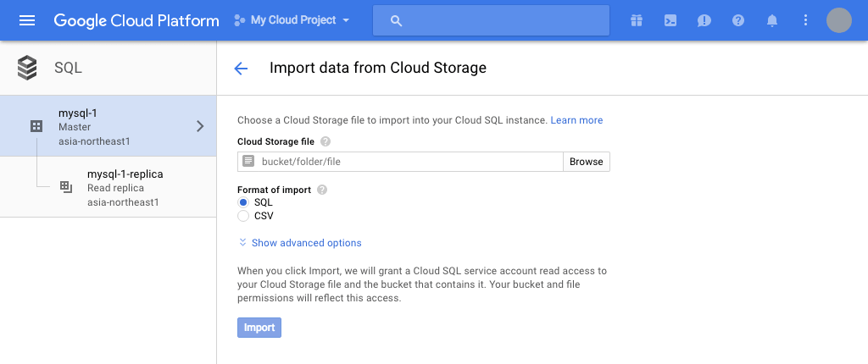
Task: Open the help question mark icon
Action: [738, 20]
